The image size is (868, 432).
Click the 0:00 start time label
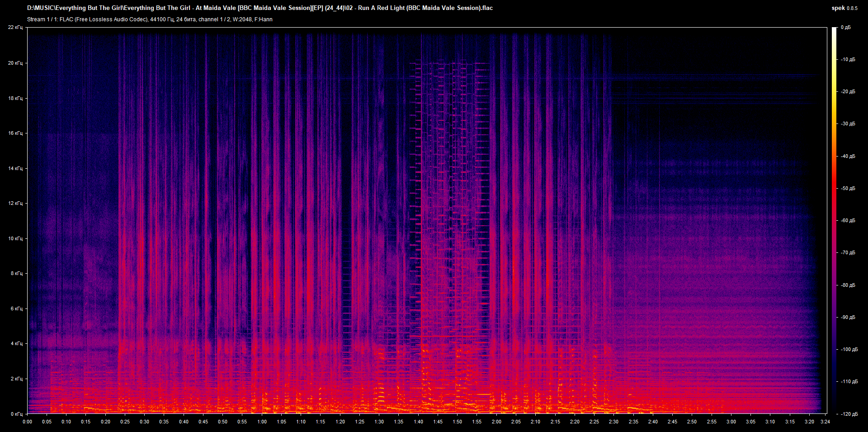pyautogui.click(x=27, y=422)
